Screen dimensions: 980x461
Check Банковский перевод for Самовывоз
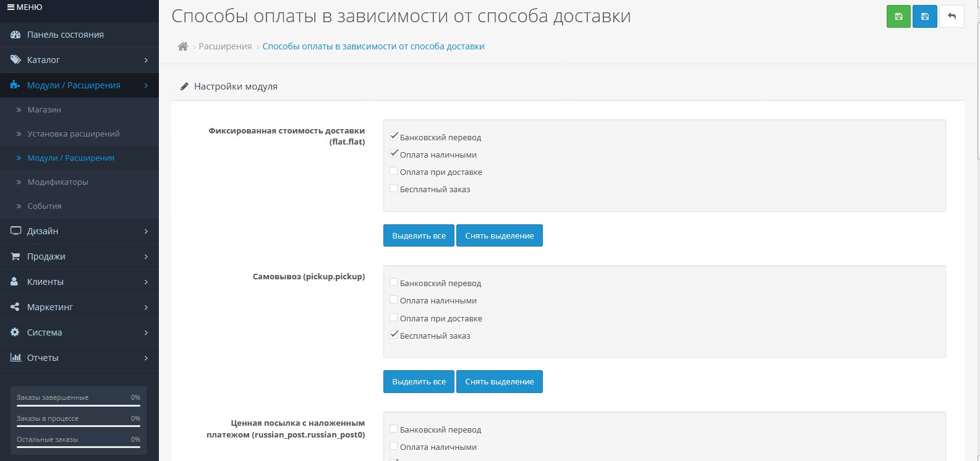tap(393, 282)
